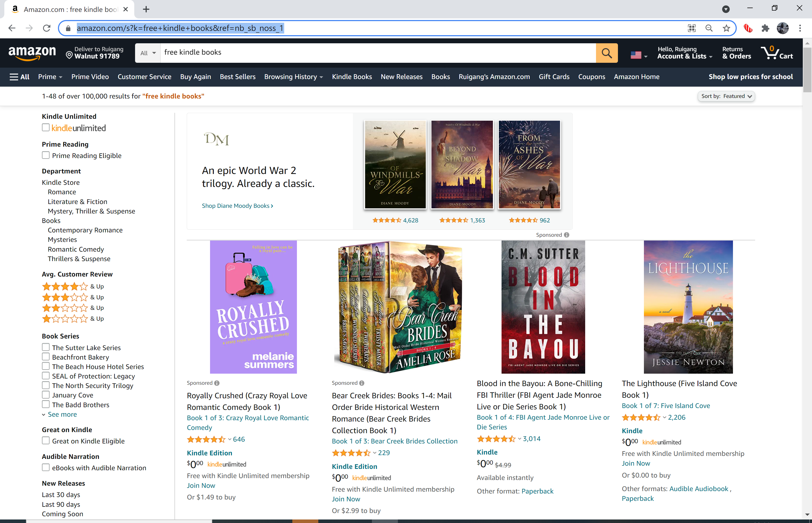812x523 pixels.
Task: Click the search box with free kindle books
Action: (378, 53)
